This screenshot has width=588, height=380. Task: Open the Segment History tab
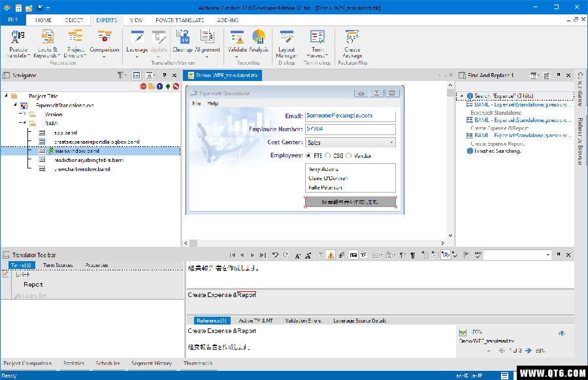pyautogui.click(x=152, y=363)
